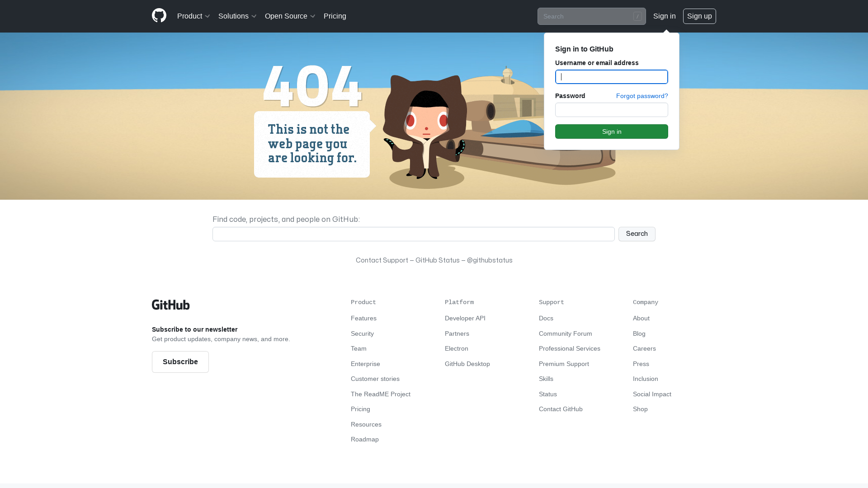
Task: Open Press link in footer
Action: coord(641,364)
